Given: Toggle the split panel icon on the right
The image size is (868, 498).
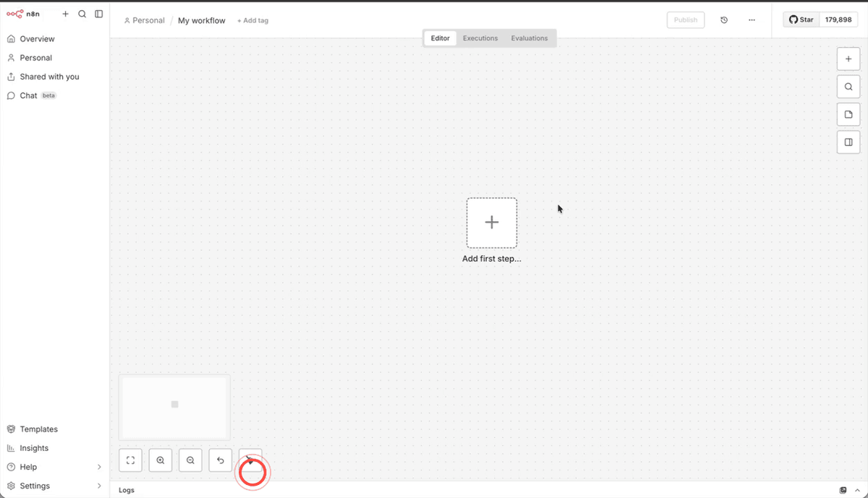Looking at the screenshot, I should point(848,142).
